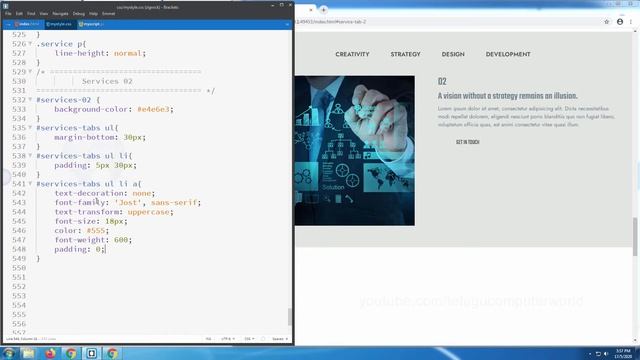The width and height of the screenshot is (640, 360).
Task: Open the second Chrome taskbar icon
Action: click(x=112, y=353)
